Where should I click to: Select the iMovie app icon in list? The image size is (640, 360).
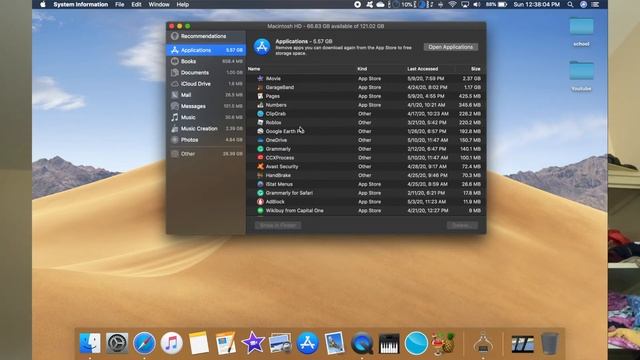pyautogui.click(x=260, y=78)
